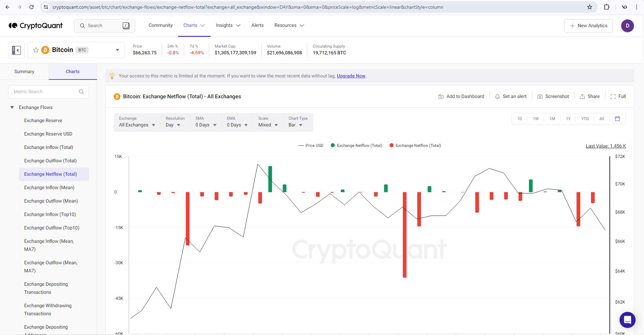Expand the Resources navigation menu
Image resolution: width=644 pixels, height=335 pixels.
click(x=289, y=25)
